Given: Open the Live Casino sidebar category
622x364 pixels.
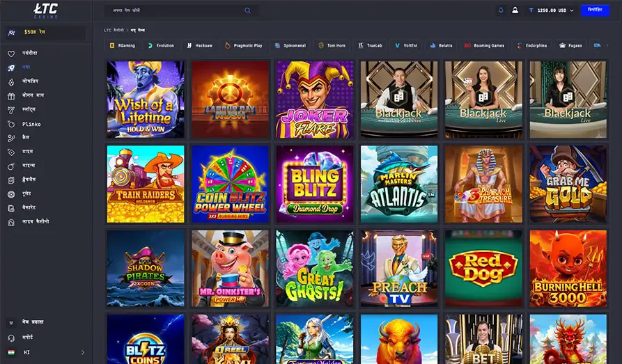Looking at the screenshot, I should [x=36, y=222].
